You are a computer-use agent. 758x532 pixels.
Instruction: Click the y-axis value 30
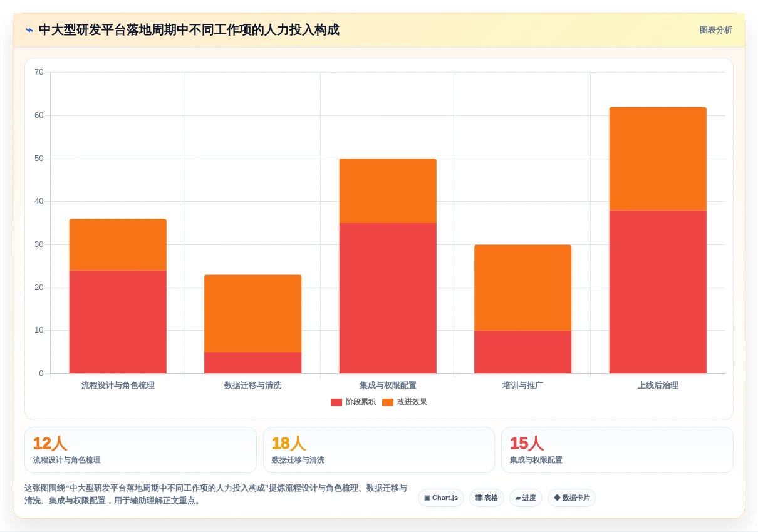(39, 244)
